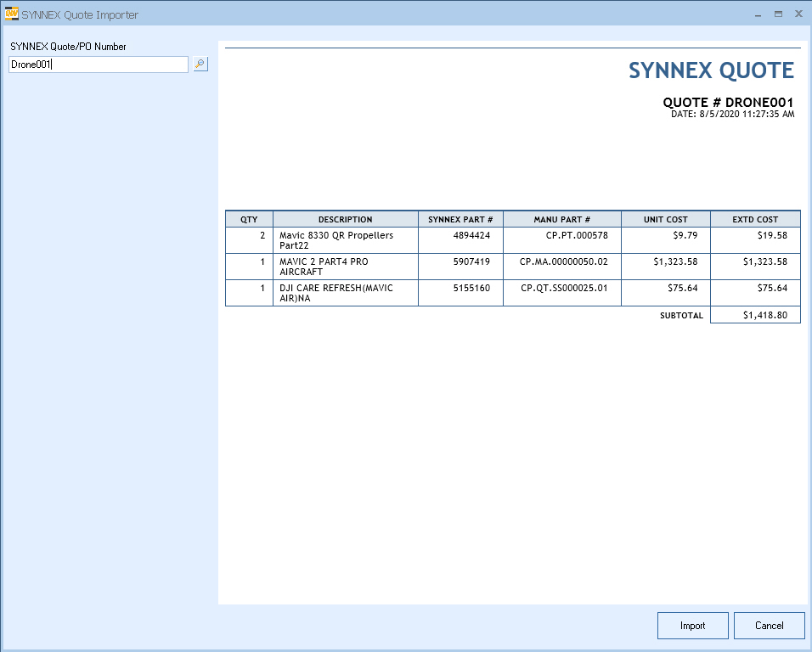Screen dimensions: 812x652
Task: Click the search magnifier icon beside quote field
Action: [x=200, y=64]
